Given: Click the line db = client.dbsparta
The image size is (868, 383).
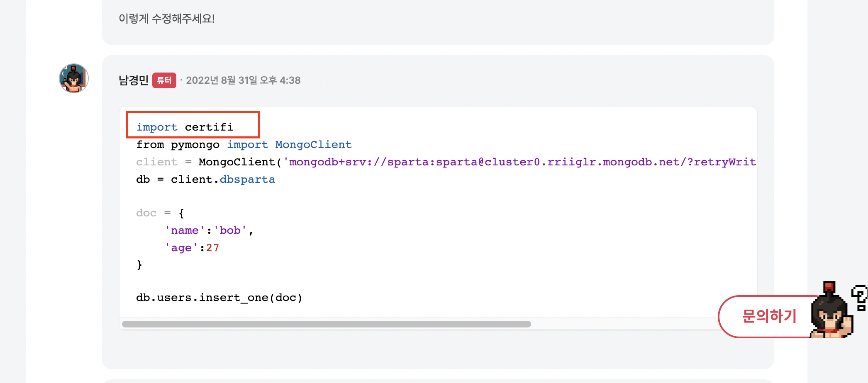Looking at the screenshot, I should click(x=206, y=179).
